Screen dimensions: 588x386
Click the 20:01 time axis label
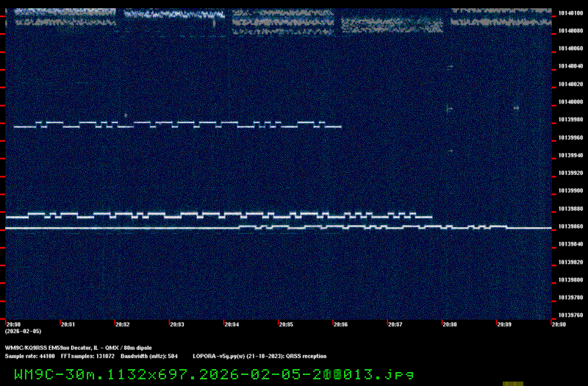click(68, 324)
